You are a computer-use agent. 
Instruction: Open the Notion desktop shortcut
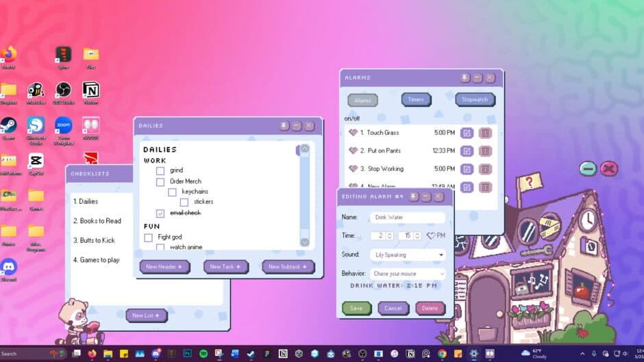click(x=90, y=93)
